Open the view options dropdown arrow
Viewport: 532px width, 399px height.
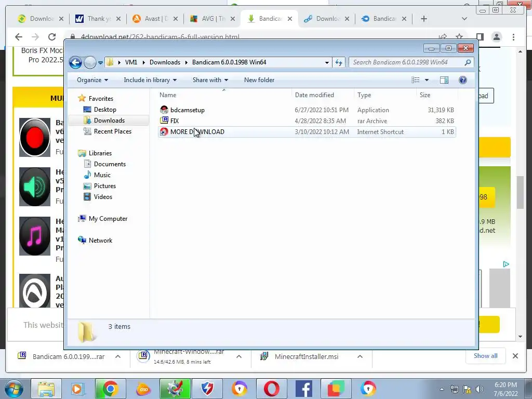click(427, 80)
